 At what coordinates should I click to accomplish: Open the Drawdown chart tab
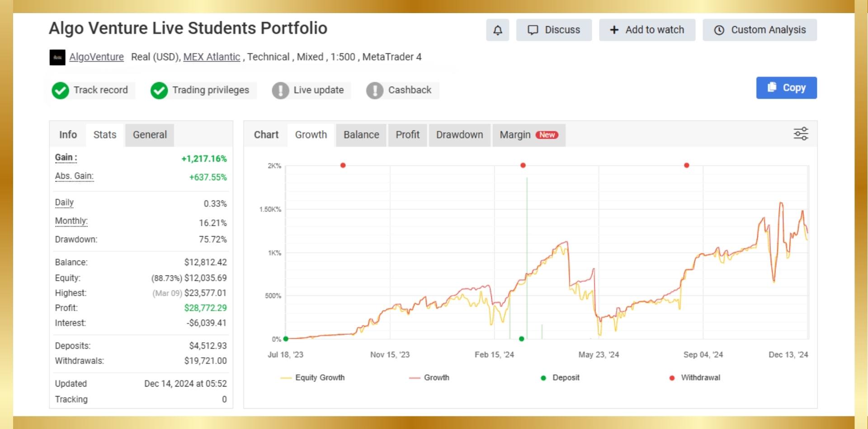click(459, 135)
